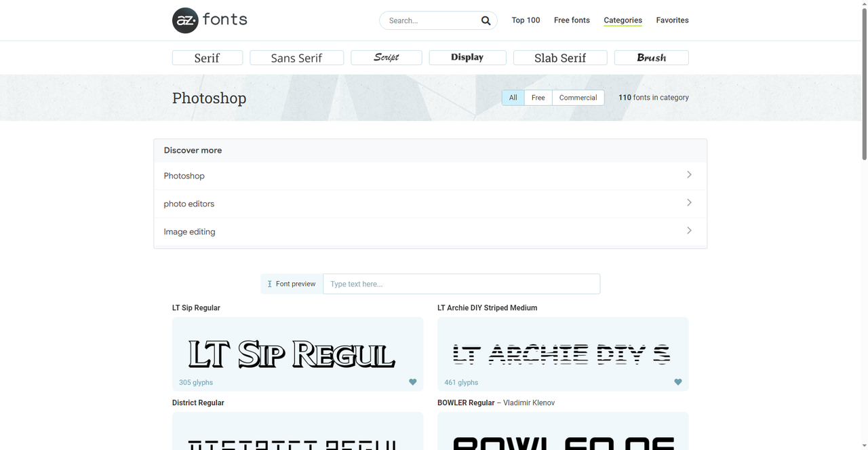Expand the photo editors row chevron
The height and width of the screenshot is (450, 868).
click(689, 203)
